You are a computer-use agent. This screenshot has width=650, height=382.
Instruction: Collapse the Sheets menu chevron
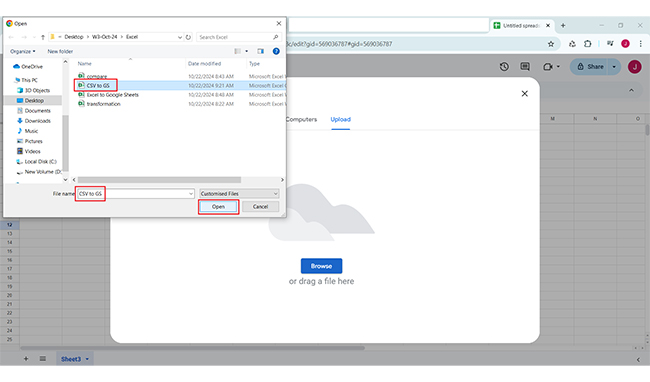click(x=631, y=90)
